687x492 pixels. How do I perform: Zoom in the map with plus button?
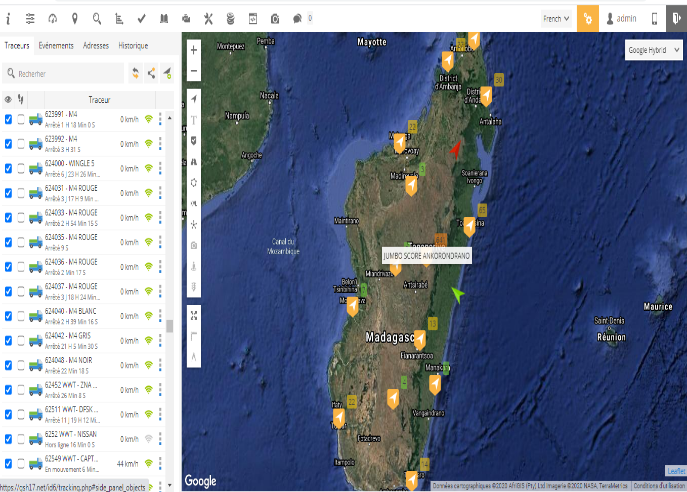tap(194, 49)
